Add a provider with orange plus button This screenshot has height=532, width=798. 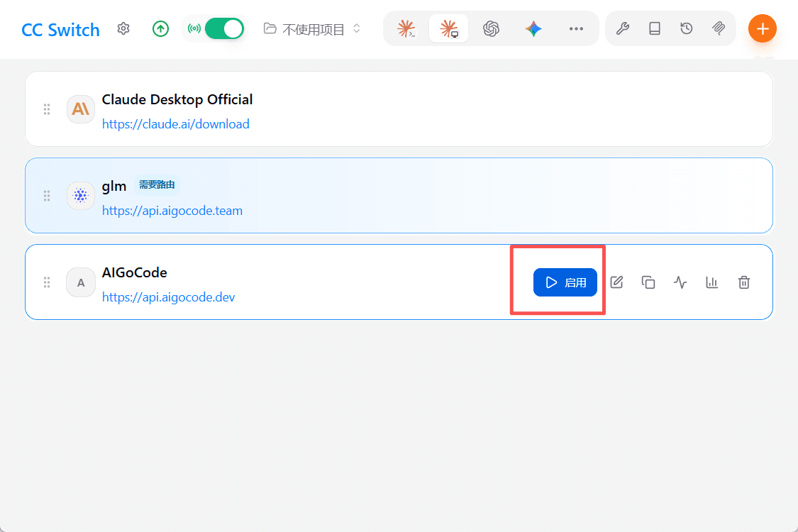pyautogui.click(x=762, y=29)
